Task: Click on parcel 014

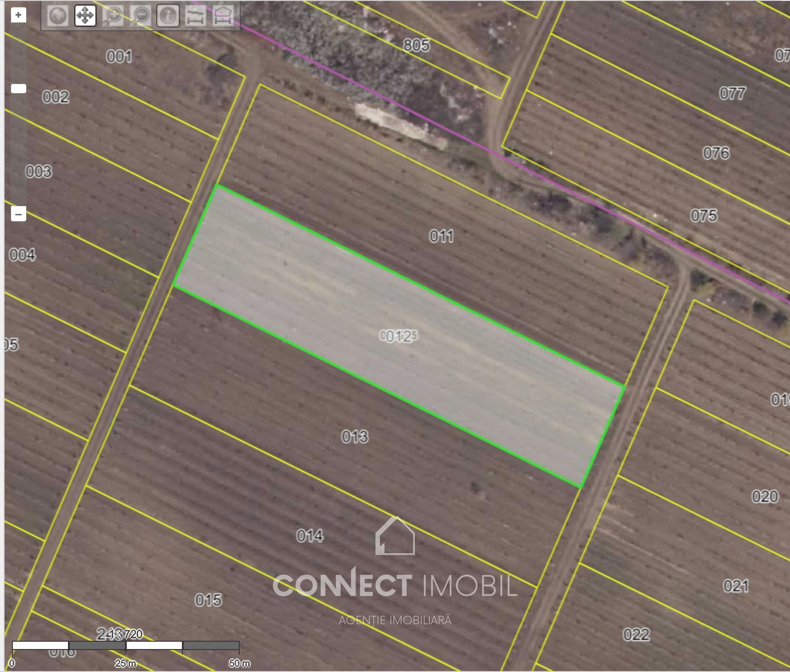Action: click(310, 536)
